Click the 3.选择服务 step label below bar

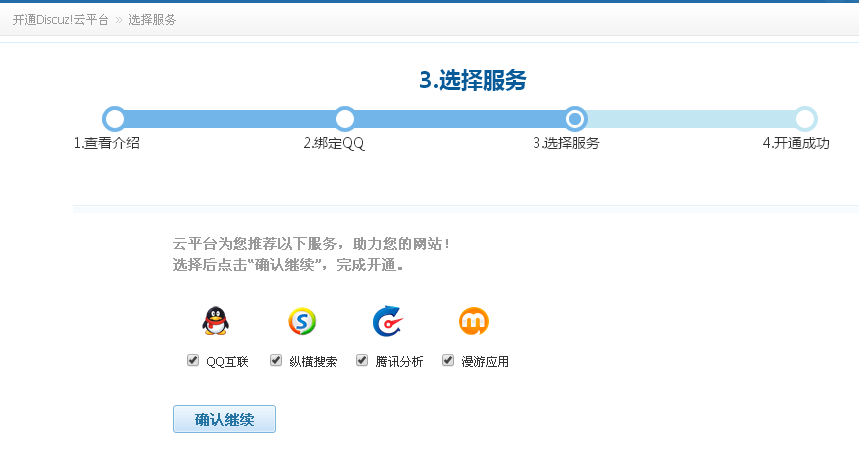click(x=566, y=144)
